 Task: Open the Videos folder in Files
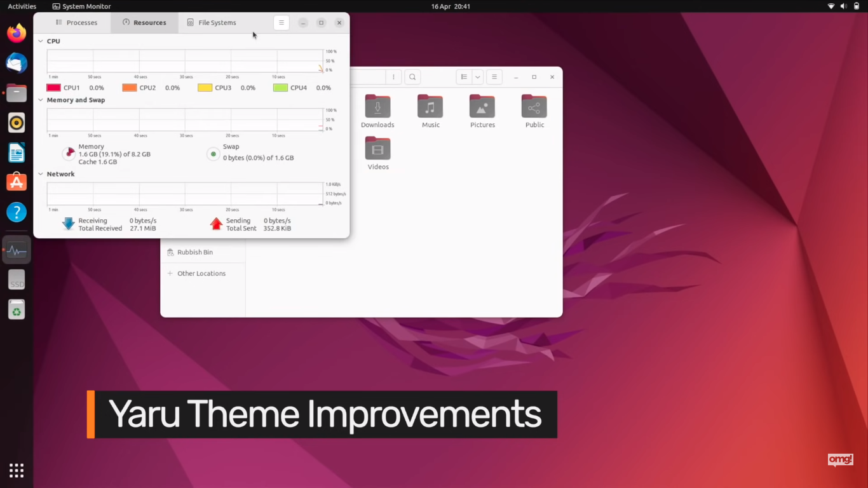coord(377,154)
